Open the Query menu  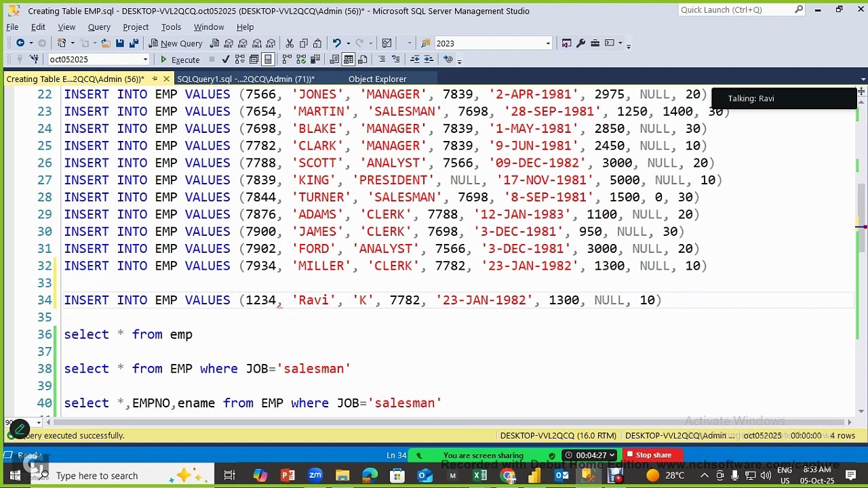click(99, 27)
